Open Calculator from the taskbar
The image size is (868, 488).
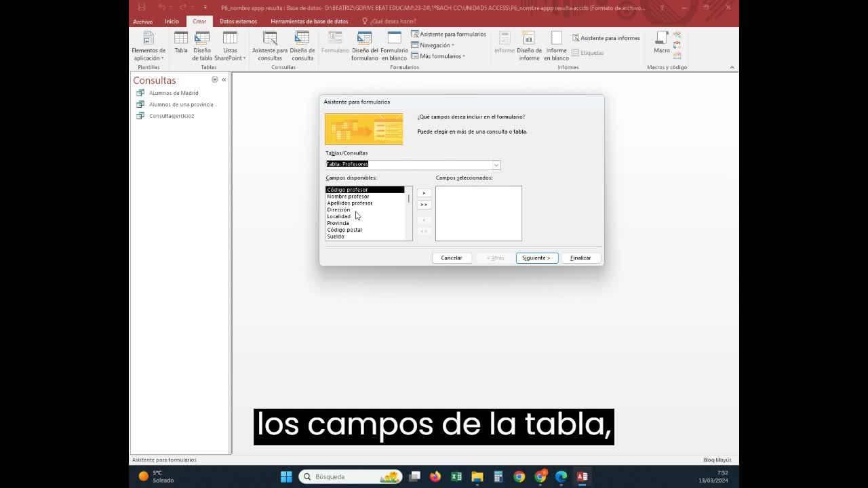498,476
